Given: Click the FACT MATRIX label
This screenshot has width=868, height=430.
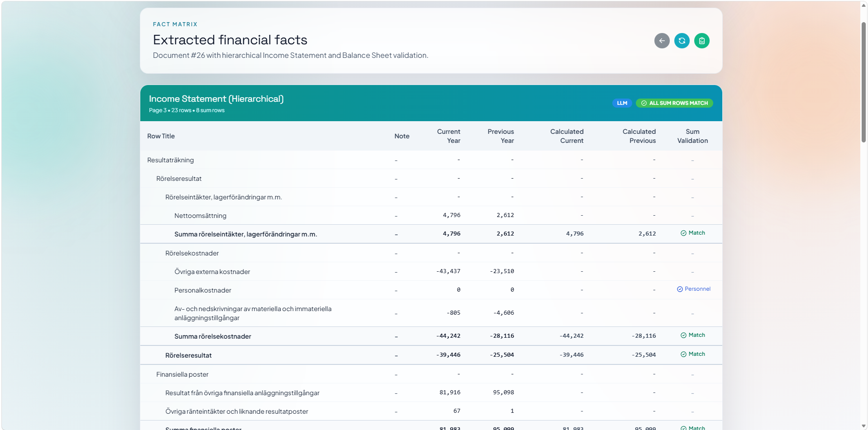Looking at the screenshot, I should coord(175,24).
